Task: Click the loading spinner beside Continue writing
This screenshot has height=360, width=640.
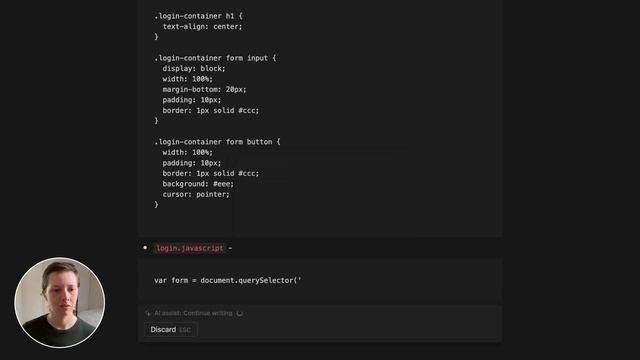Action: (240, 313)
